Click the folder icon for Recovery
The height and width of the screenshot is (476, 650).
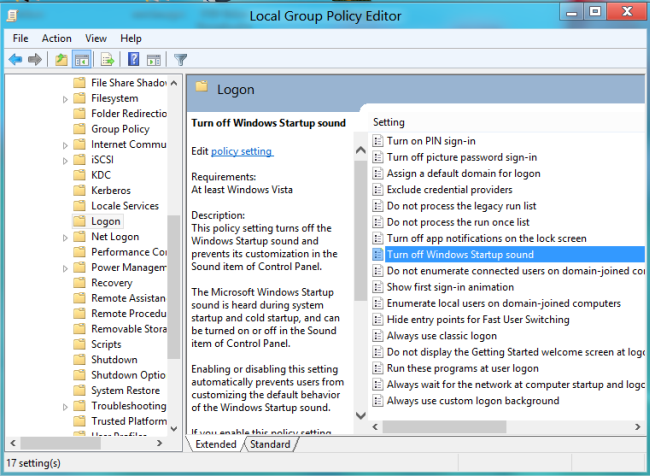pyautogui.click(x=79, y=283)
